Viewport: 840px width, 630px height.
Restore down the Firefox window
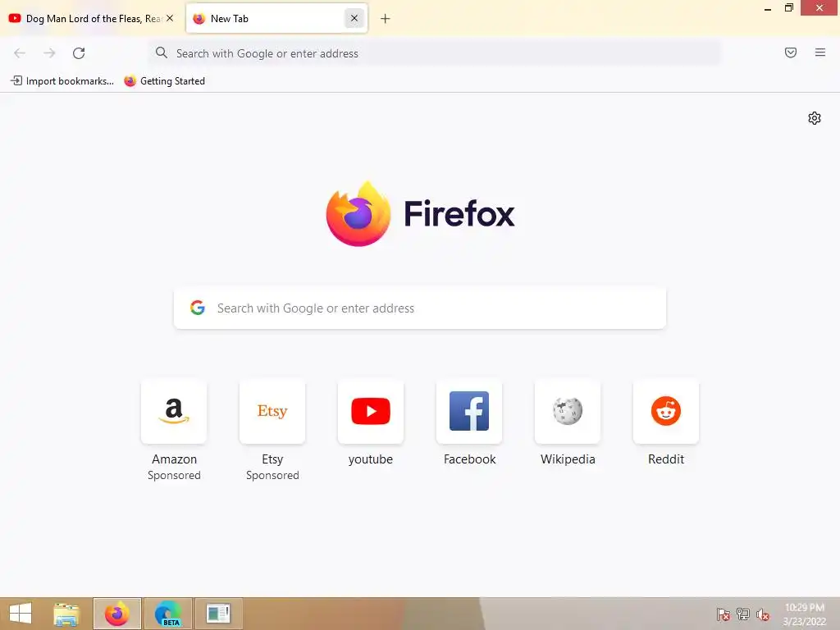pos(788,8)
